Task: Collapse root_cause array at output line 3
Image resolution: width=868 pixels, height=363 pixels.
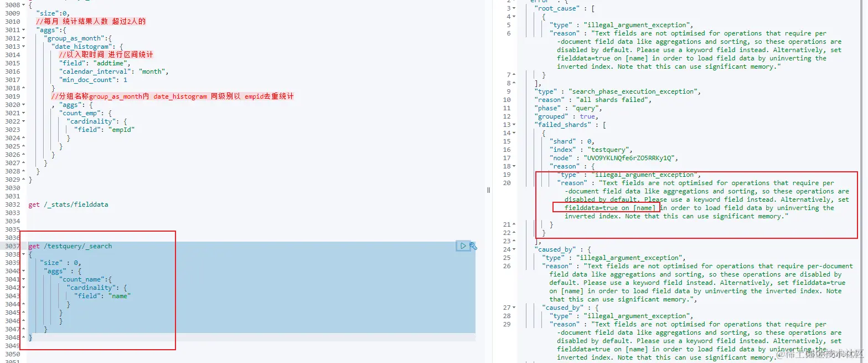Action: pos(515,8)
